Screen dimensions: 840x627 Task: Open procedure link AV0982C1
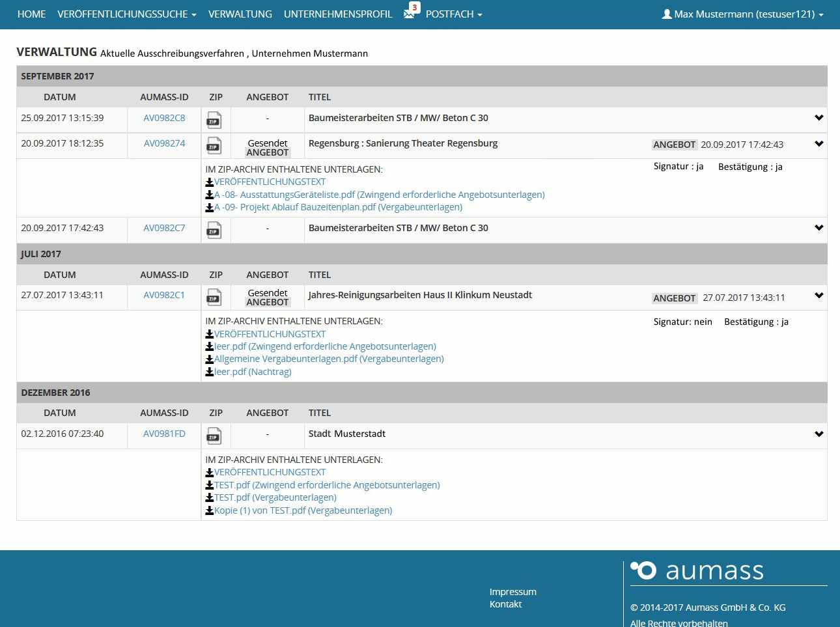coord(164,295)
